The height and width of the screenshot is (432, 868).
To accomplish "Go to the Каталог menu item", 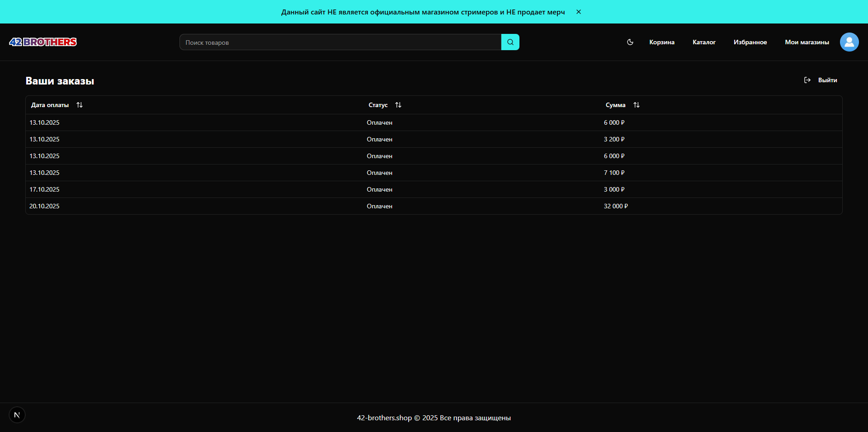I will pyautogui.click(x=704, y=42).
